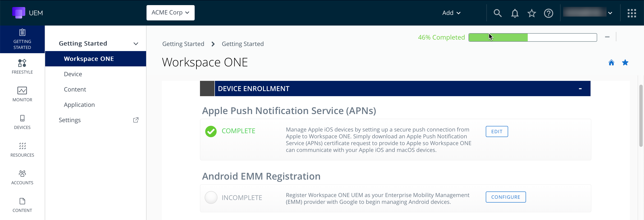The image size is (644, 220).
Task: Open the Monitor section
Action: coord(22,94)
